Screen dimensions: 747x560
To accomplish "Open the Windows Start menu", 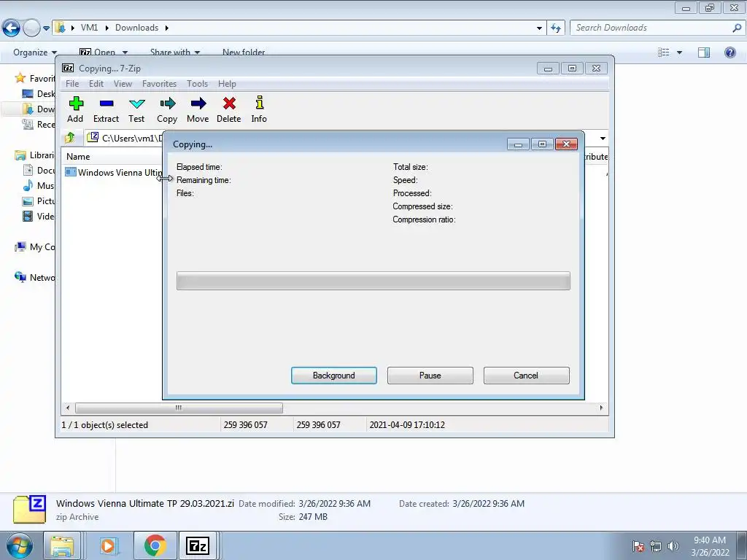I will 19,545.
